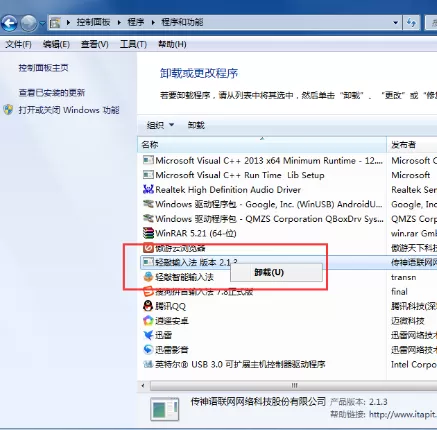Open the 编辑(E) menu
437x430 pixels.
[56, 44]
